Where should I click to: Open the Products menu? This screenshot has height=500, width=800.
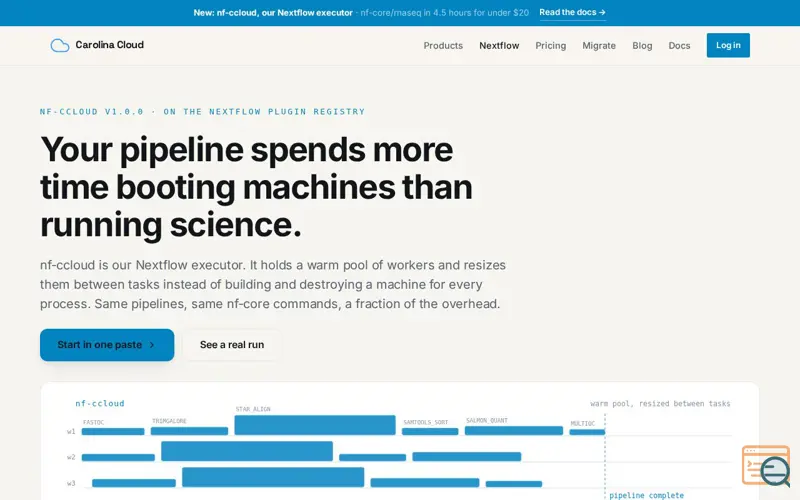[443, 45]
